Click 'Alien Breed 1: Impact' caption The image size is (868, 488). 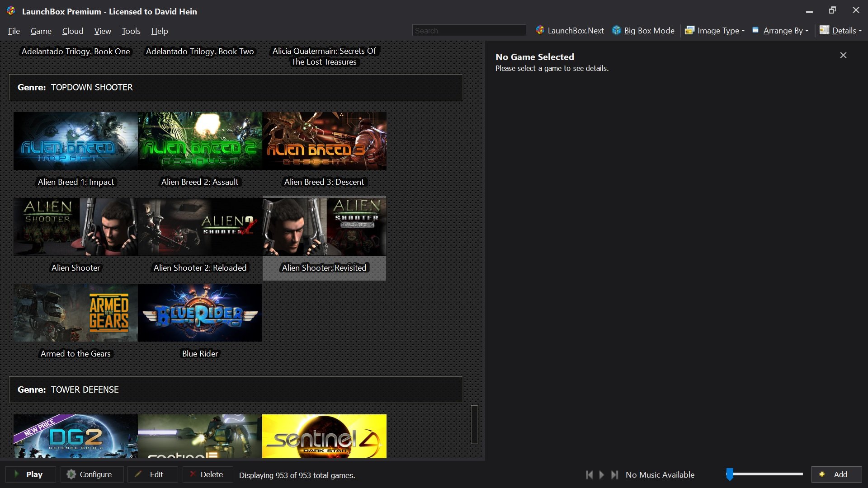click(75, 182)
